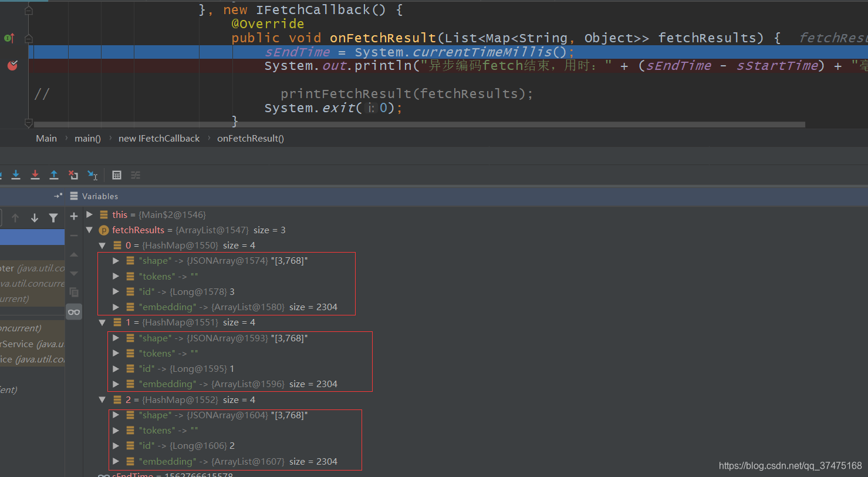Image resolution: width=868 pixels, height=477 pixels.
Task: Select the this = {Main$2@1546} row
Action: (x=159, y=214)
